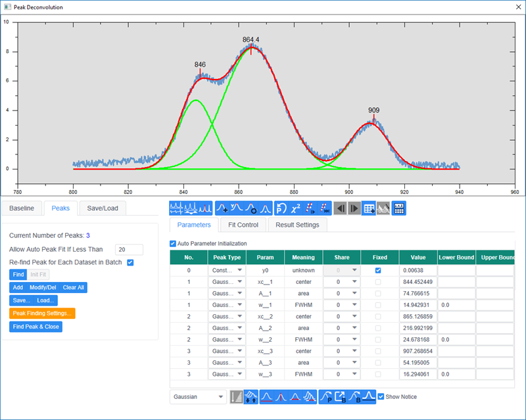Switch to the Baseline tab

[22, 208]
